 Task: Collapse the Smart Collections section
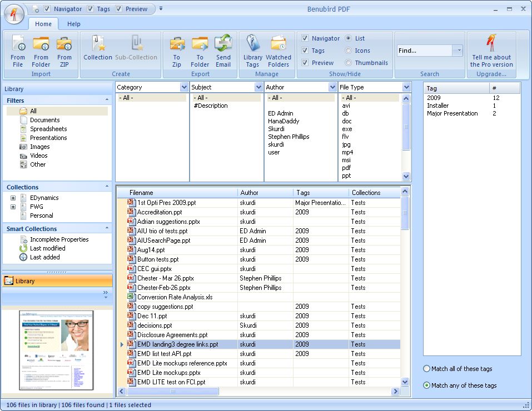[x=107, y=228]
